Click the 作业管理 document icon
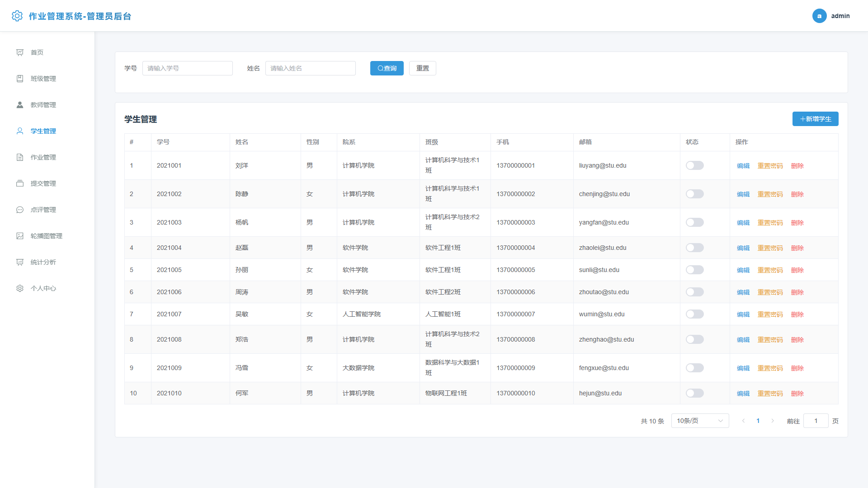The width and height of the screenshot is (868, 488). pyautogui.click(x=20, y=157)
